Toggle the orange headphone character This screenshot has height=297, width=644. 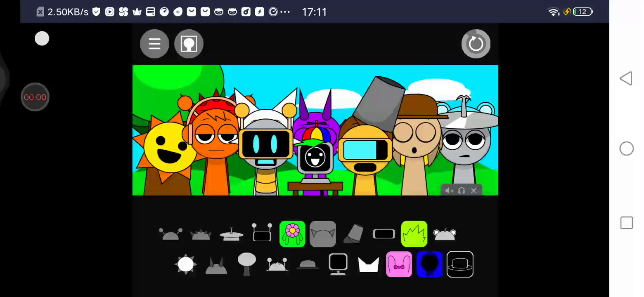pos(214,144)
